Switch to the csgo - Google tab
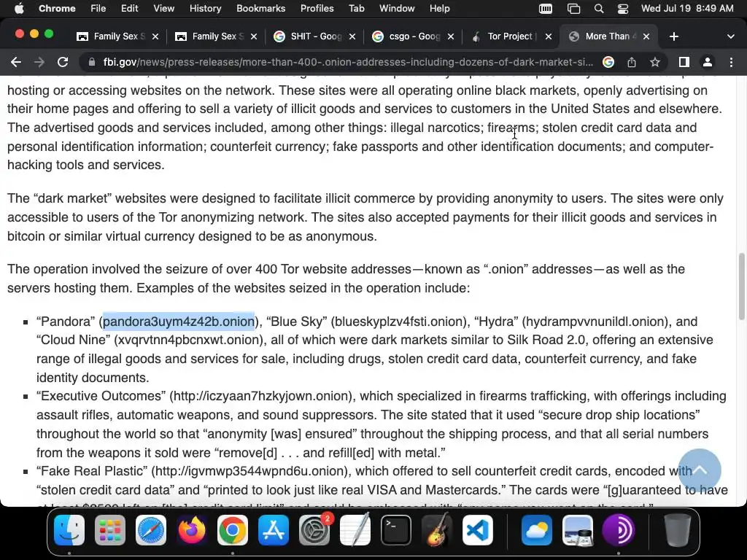The image size is (747, 560). tap(414, 36)
